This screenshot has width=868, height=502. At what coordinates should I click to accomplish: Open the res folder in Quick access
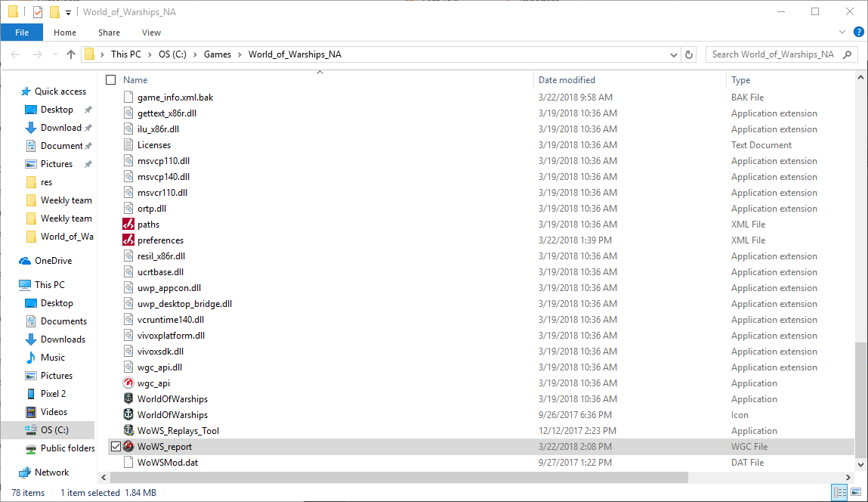[x=47, y=182]
